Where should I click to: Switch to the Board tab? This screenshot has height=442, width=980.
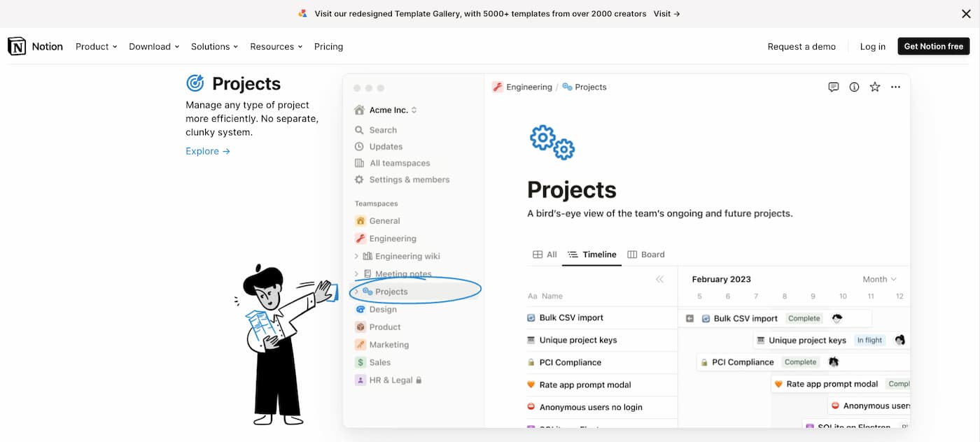coord(645,255)
